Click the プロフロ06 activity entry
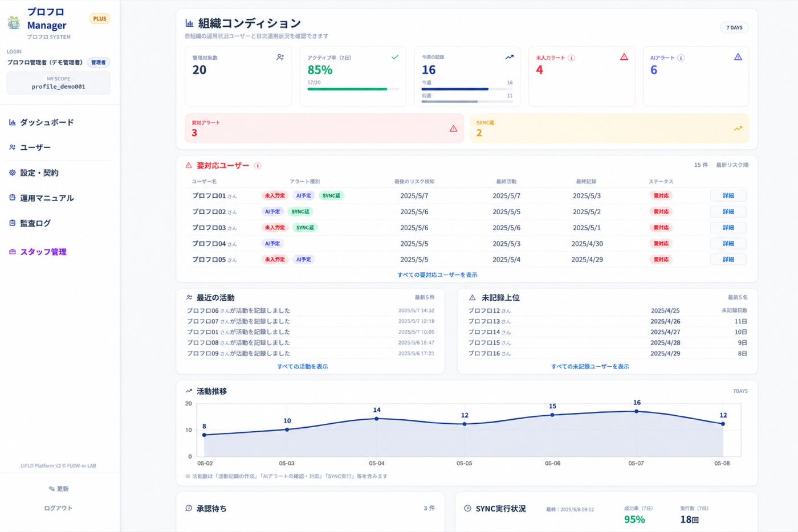The height and width of the screenshot is (532, 798). (x=311, y=310)
